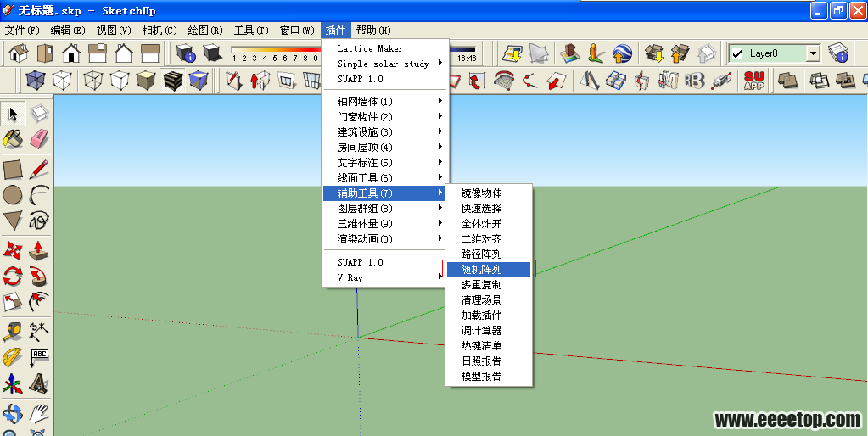This screenshot has width=868, height=436.
Task: Select the Freehand scribble tool
Action: 39,221
